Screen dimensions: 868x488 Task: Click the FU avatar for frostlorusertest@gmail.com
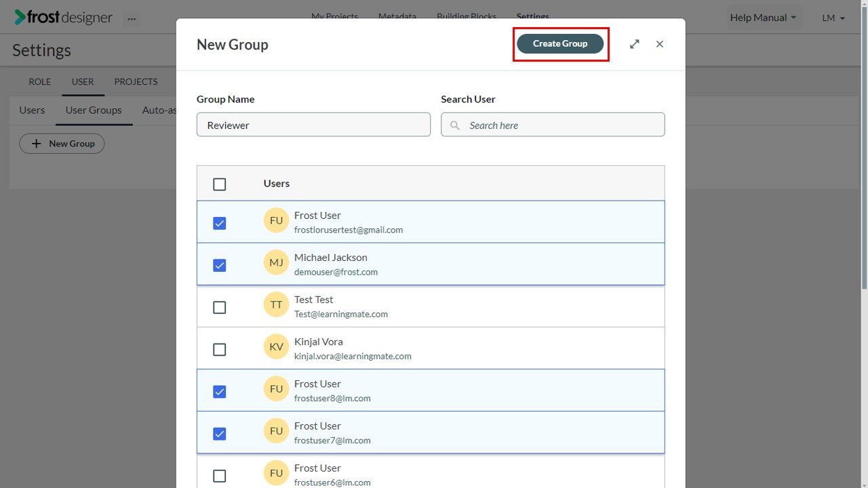coord(276,220)
